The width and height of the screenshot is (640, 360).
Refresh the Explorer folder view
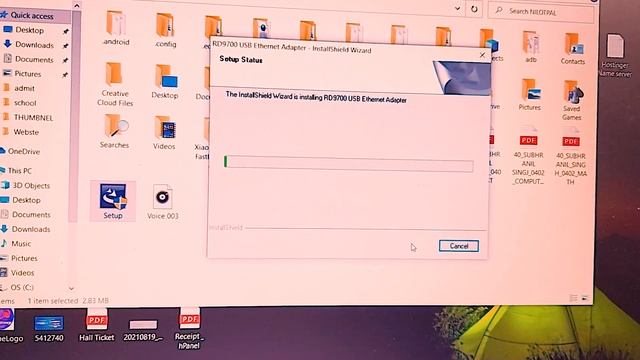[474, 9]
